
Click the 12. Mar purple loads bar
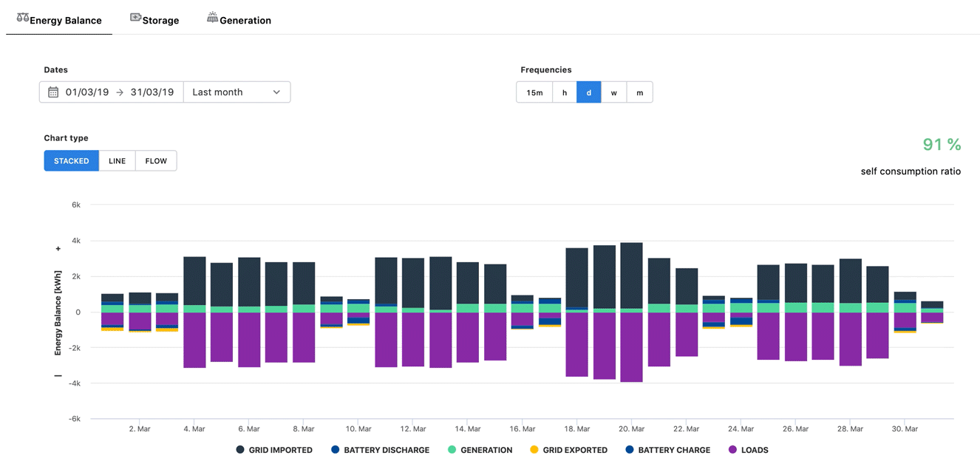(412, 339)
